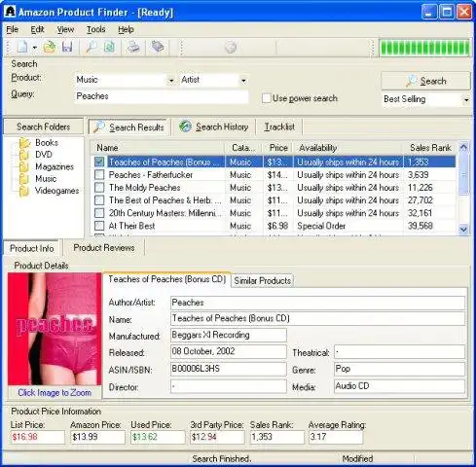Switch to the Product Info tab
This screenshot has height=467, width=476.
tap(31, 248)
